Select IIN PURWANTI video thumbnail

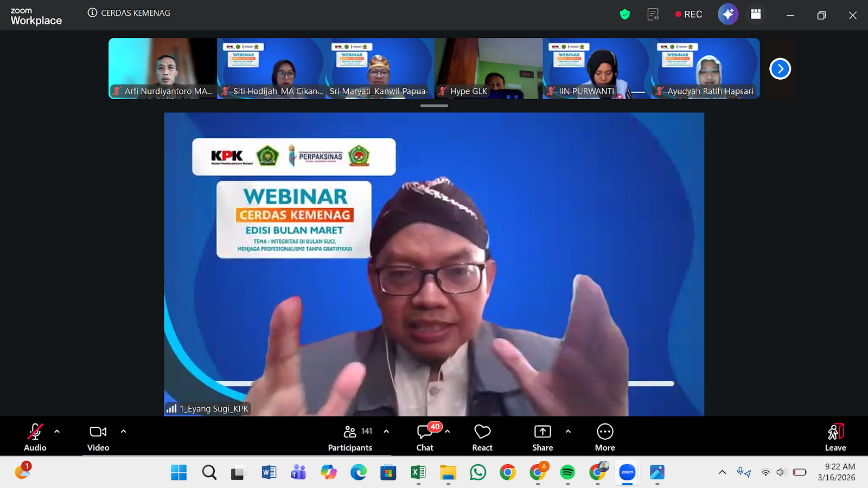(597, 68)
